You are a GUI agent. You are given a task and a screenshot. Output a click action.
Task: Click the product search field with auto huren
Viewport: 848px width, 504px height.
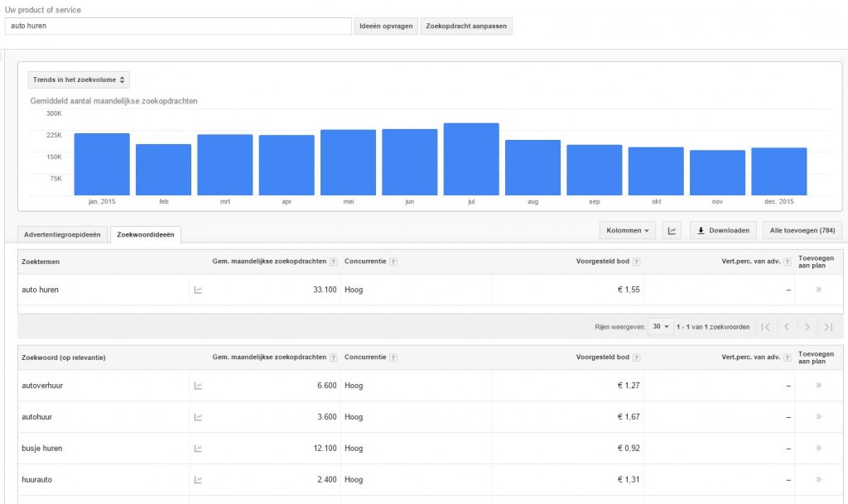coord(178,26)
